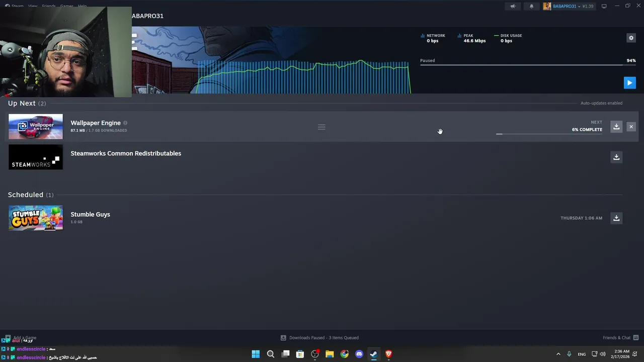The height and width of the screenshot is (362, 644).
Task: Open the Windows Start menu
Action: click(x=256, y=354)
